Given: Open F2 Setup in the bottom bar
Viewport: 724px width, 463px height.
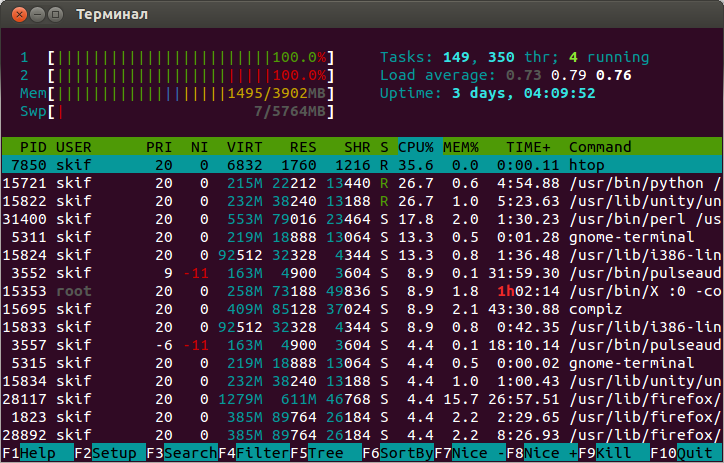Looking at the screenshot, I should pyautogui.click(x=110, y=453).
